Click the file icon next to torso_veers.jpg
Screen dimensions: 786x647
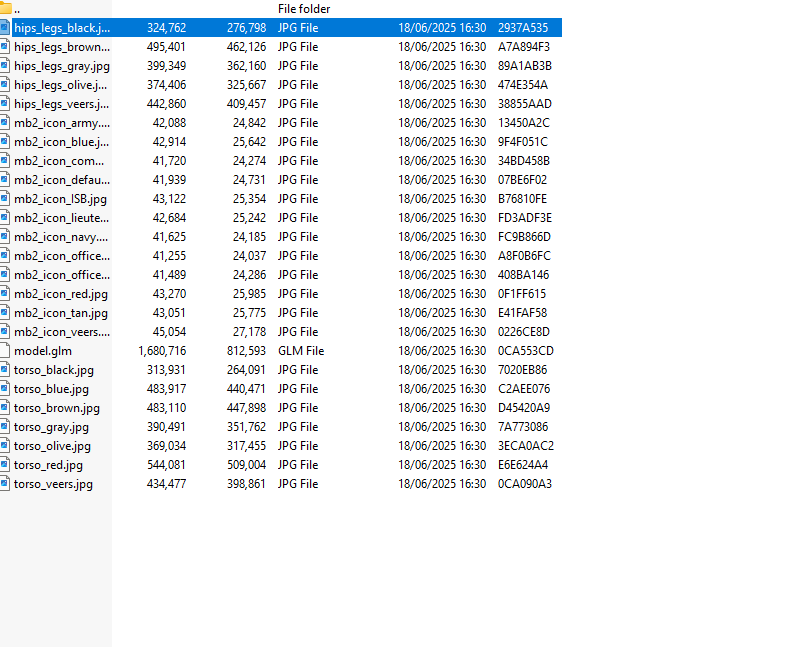coord(5,484)
